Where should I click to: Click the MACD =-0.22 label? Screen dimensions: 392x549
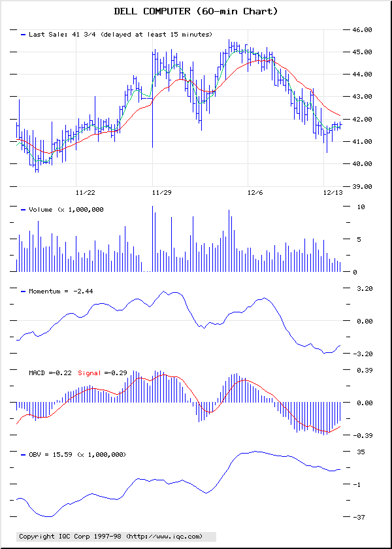click(x=52, y=373)
